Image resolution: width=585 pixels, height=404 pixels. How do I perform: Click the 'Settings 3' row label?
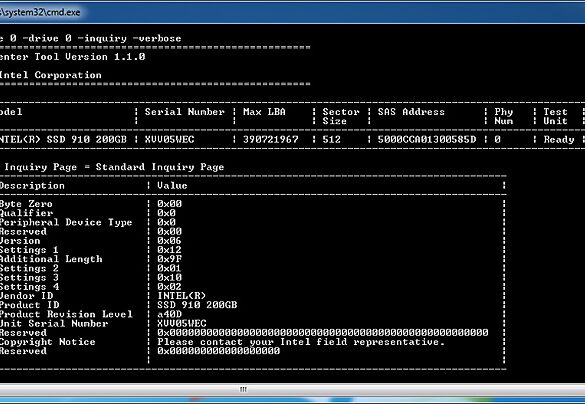[x=29, y=278]
